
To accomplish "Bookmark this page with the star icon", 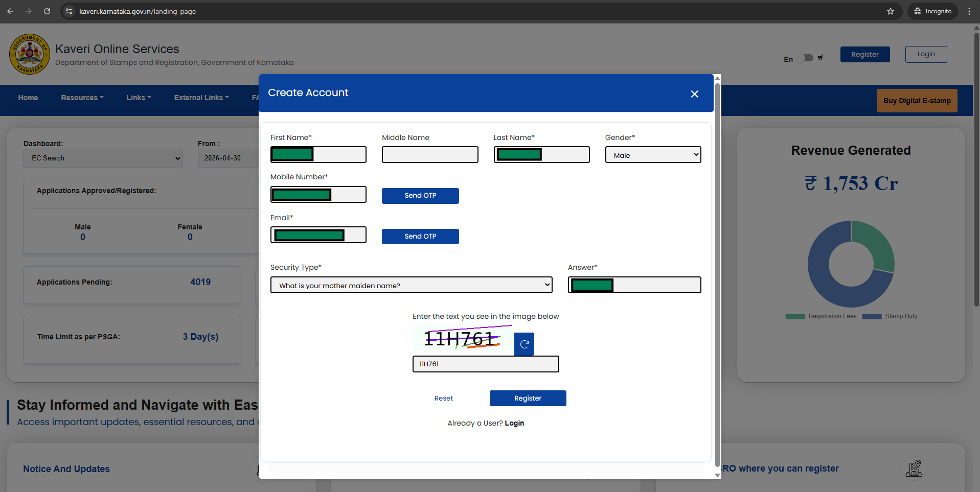I will click(891, 11).
